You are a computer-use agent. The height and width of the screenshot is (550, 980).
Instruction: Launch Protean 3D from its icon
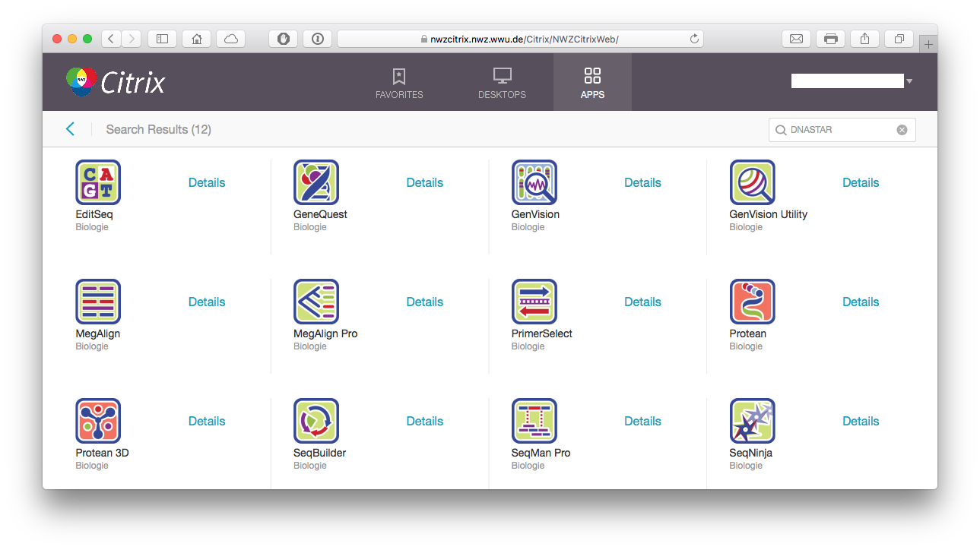[98, 421]
